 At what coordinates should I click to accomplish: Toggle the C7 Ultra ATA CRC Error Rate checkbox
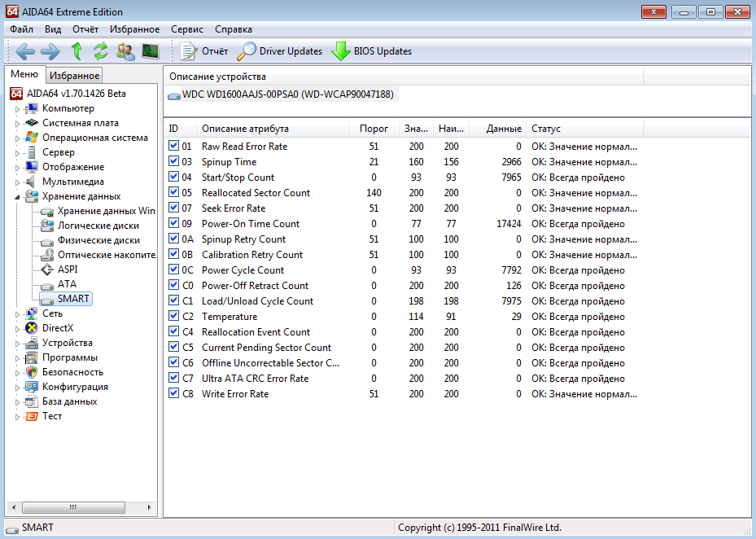point(173,378)
